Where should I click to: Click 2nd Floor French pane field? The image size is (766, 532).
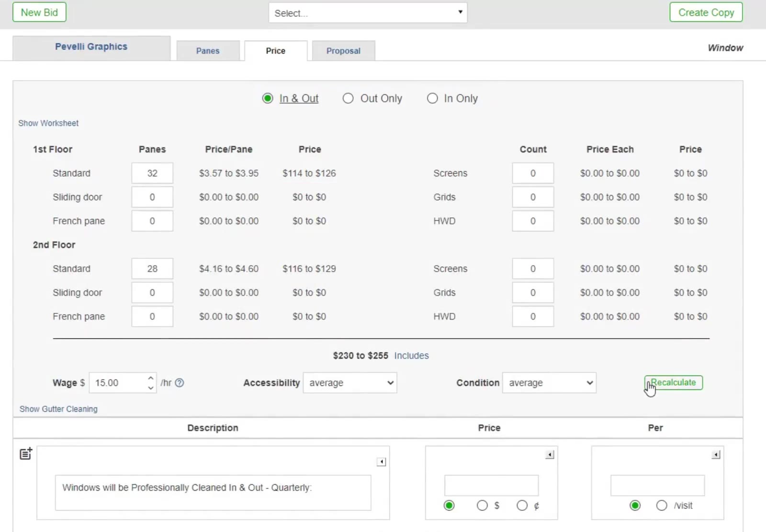click(x=152, y=317)
